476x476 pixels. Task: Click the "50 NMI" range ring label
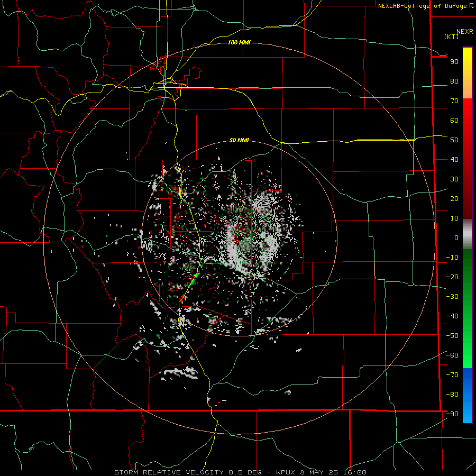tap(239, 140)
